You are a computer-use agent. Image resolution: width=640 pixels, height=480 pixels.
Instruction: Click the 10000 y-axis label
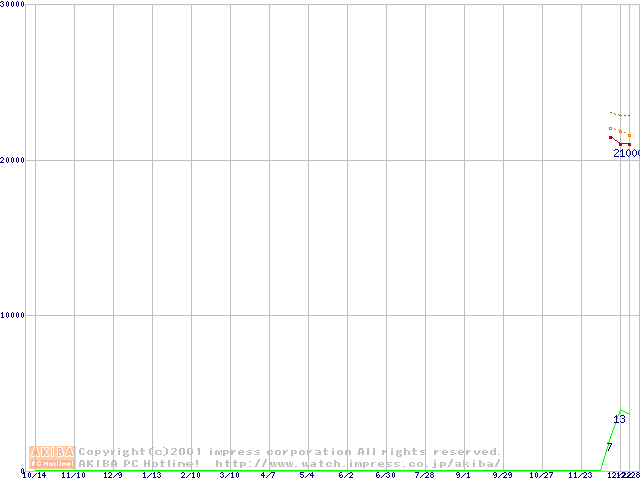14,315
